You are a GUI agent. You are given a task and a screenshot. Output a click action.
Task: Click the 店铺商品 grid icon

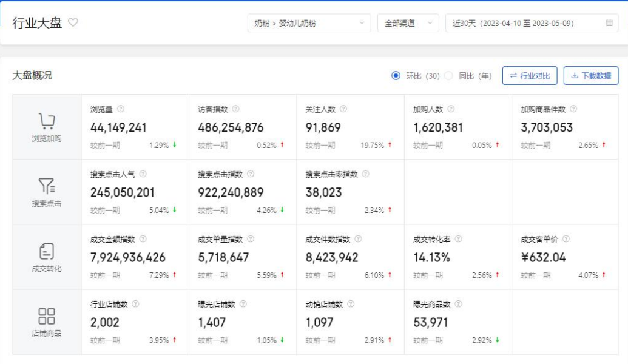(47, 316)
